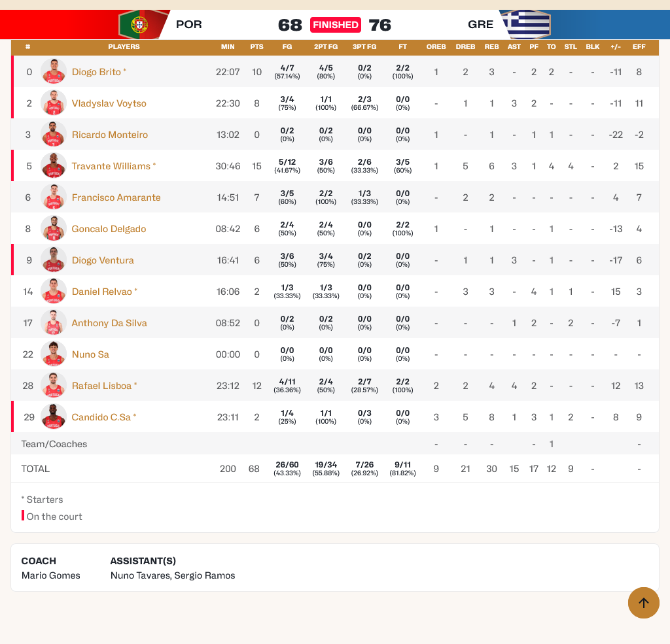Click the EFF column header
Viewport: 670px width, 644px height.
[639, 47]
